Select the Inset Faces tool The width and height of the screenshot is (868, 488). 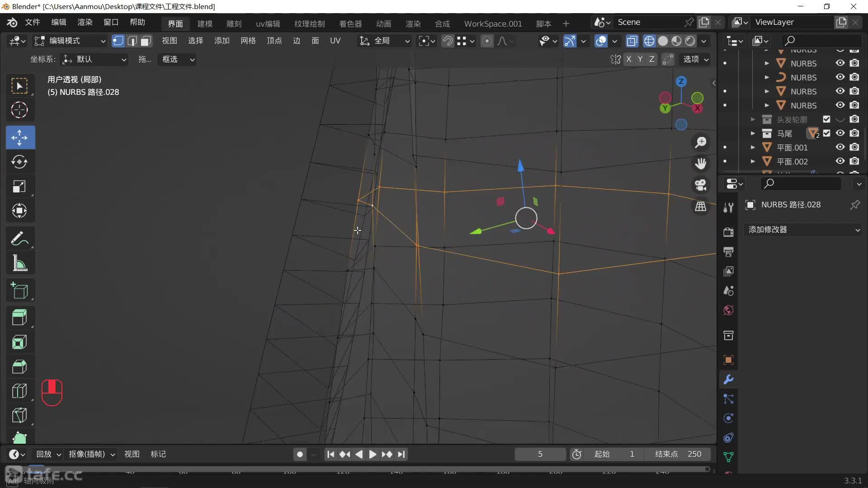pos(20,342)
